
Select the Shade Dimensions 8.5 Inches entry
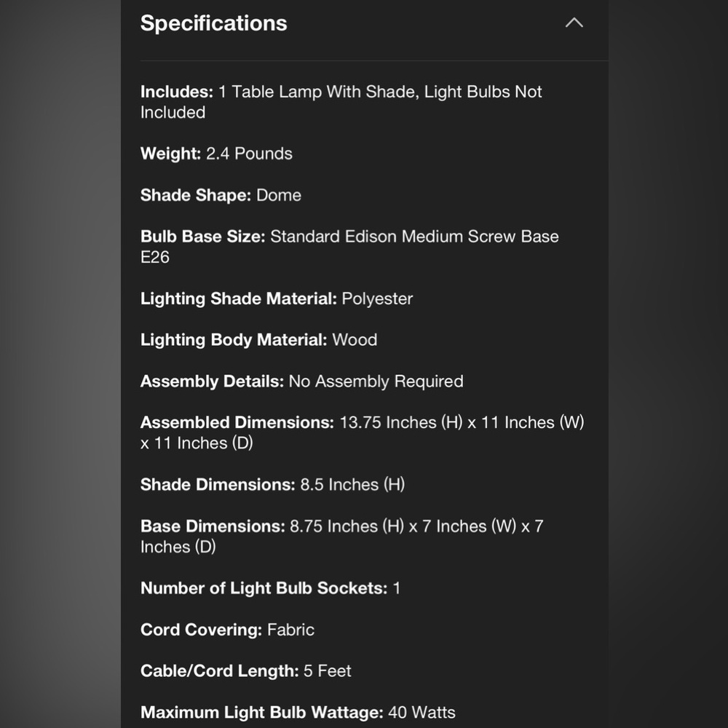tap(272, 484)
